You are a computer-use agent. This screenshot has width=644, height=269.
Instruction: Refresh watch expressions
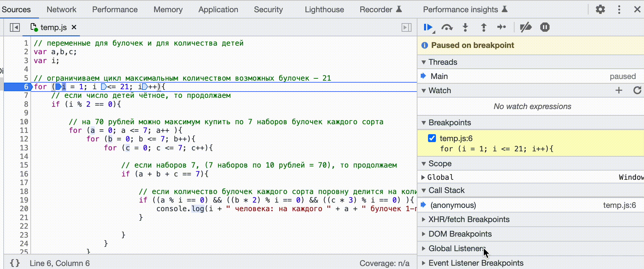point(637,91)
